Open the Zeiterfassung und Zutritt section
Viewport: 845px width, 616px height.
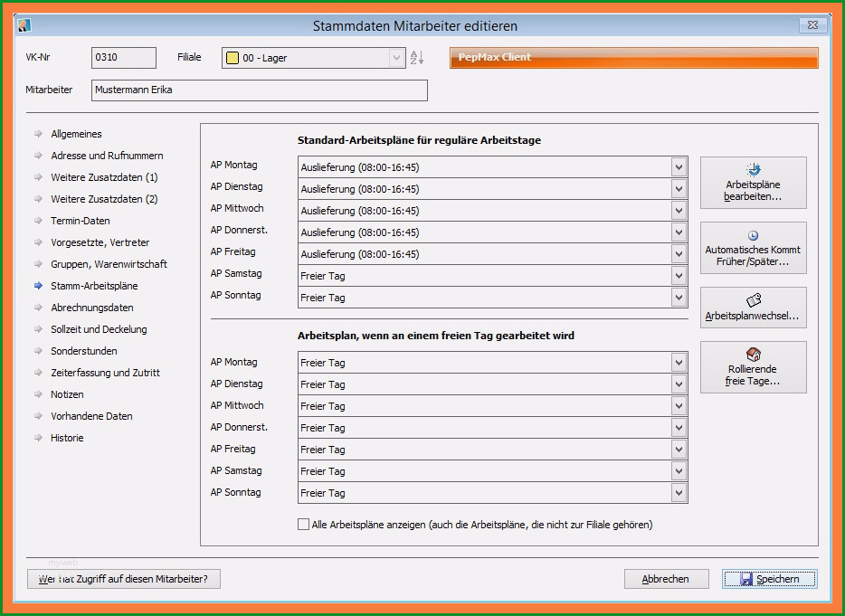pyautogui.click(x=105, y=373)
